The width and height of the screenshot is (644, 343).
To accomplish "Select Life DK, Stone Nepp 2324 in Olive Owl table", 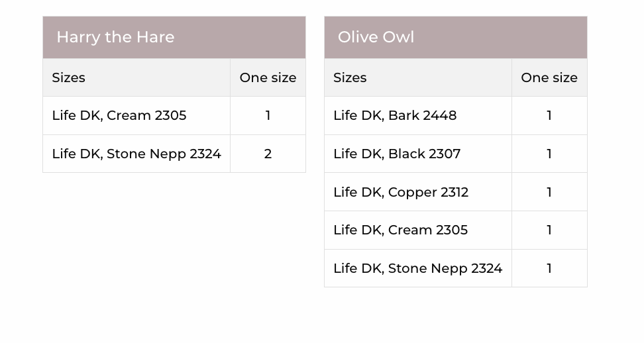I will click(x=417, y=268).
